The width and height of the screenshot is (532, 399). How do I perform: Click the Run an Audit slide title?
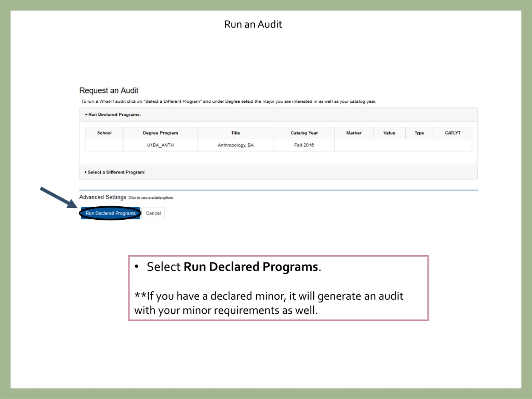pyautogui.click(x=253, y=24)
